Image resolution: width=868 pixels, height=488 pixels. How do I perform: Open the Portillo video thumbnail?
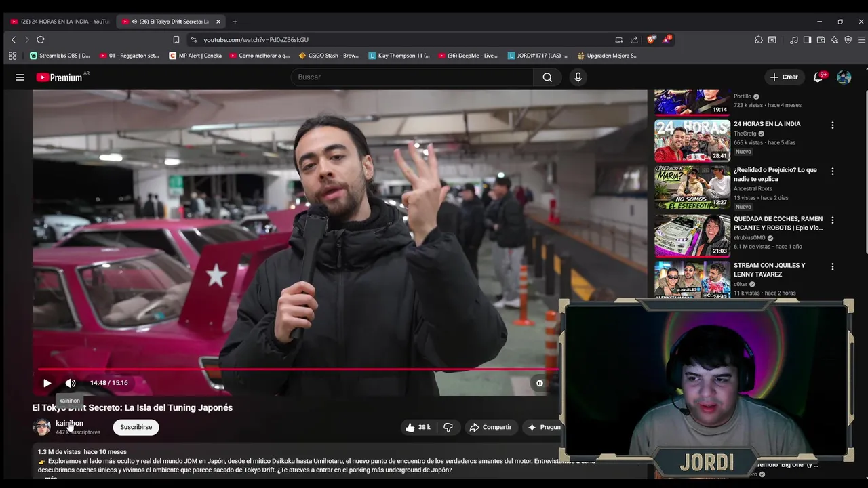[x=692, y=102]
